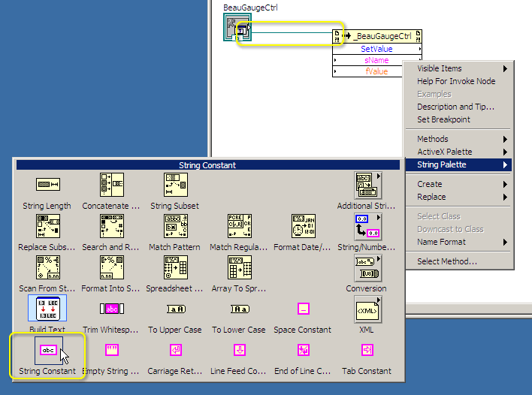Open Help For Invoke Node
This screenshot has height=395, width=532.
460,81
